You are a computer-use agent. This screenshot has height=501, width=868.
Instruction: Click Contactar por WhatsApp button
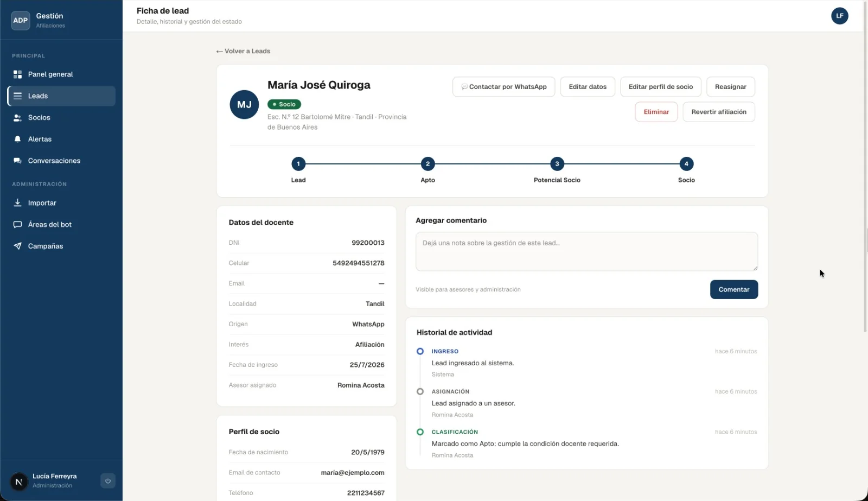[x=503, y=87]
